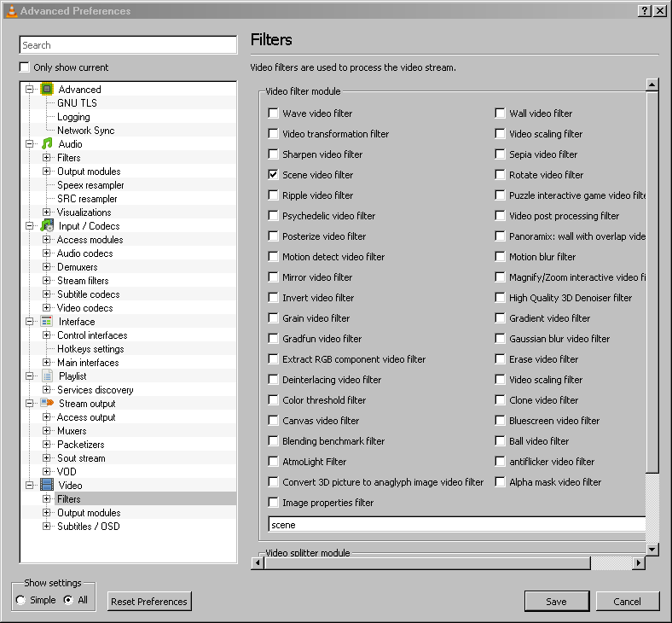Image resolution: width=672 pixels, height=623 pixels.
Task: Open Logging settings
Action: pos(73,117)
